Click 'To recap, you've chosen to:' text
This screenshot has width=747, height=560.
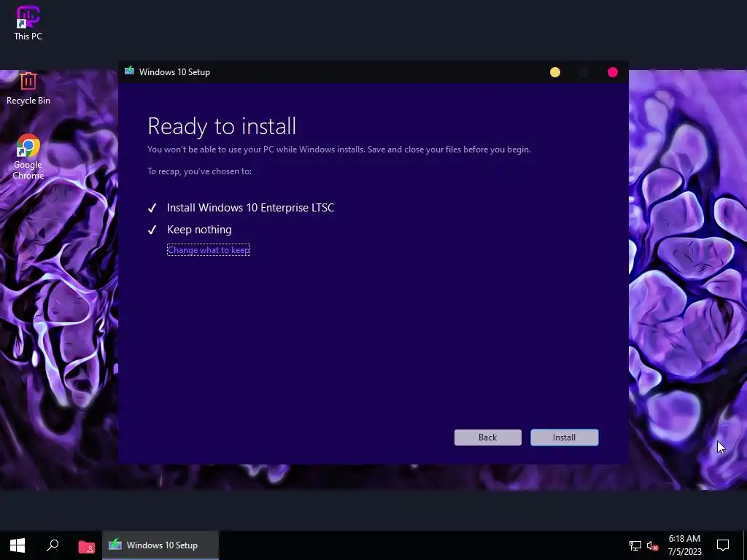199,171
